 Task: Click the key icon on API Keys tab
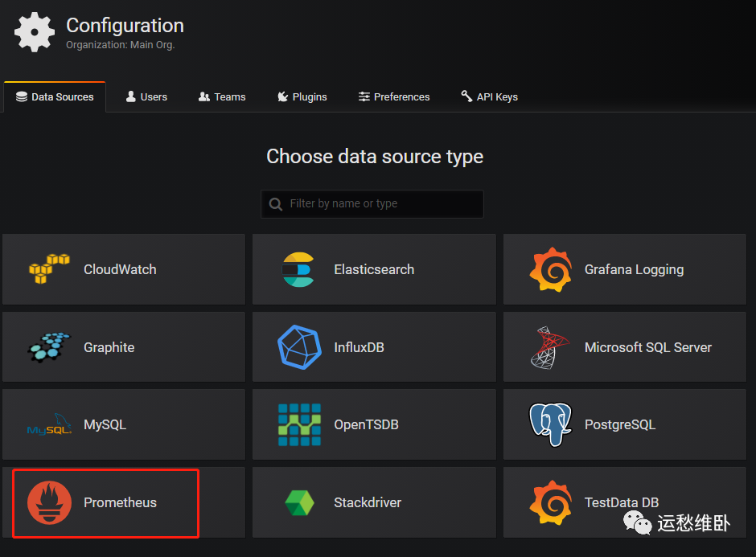[x=466, y=96]
